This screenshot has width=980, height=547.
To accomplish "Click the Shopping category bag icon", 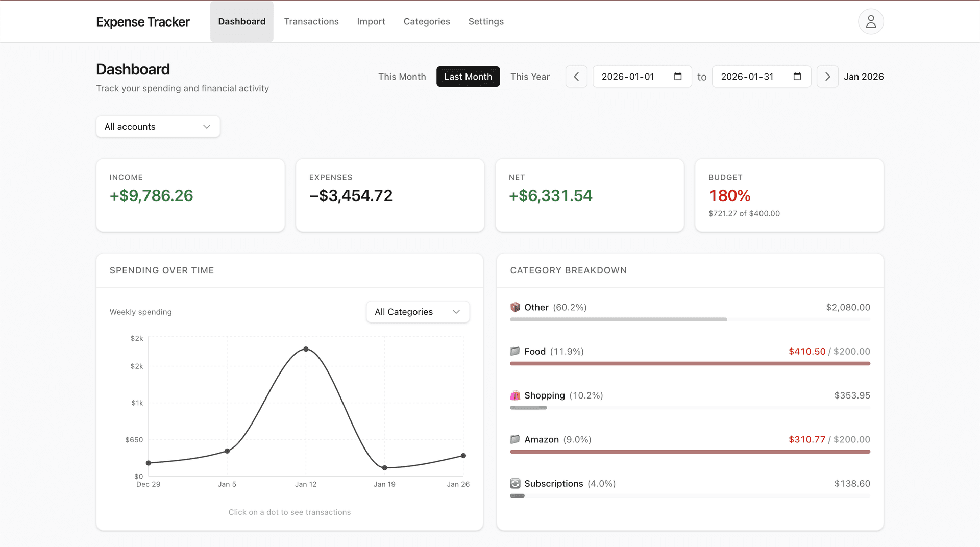I will point(515,395).
